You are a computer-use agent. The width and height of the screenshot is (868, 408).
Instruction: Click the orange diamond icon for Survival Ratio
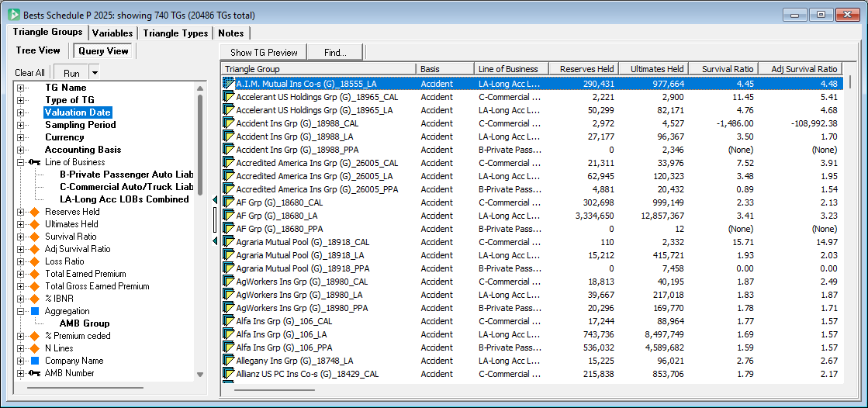pos(35,237)
